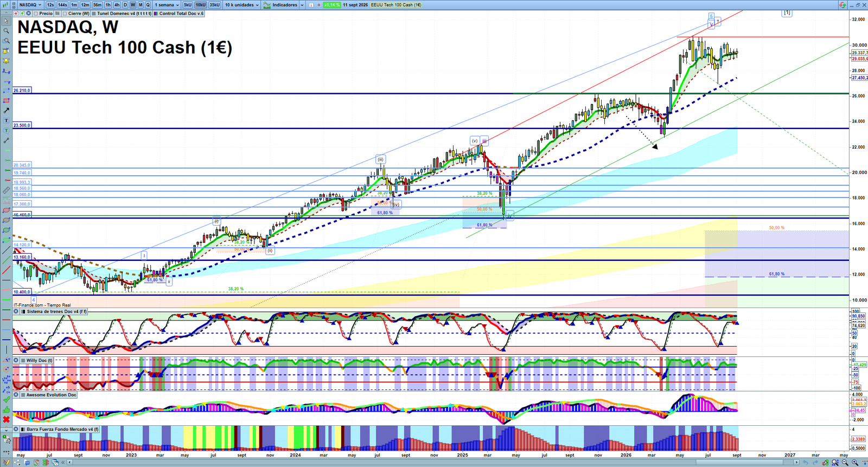
Task: Click the Indicadores chart icon
Action: [x=266, y=5]
